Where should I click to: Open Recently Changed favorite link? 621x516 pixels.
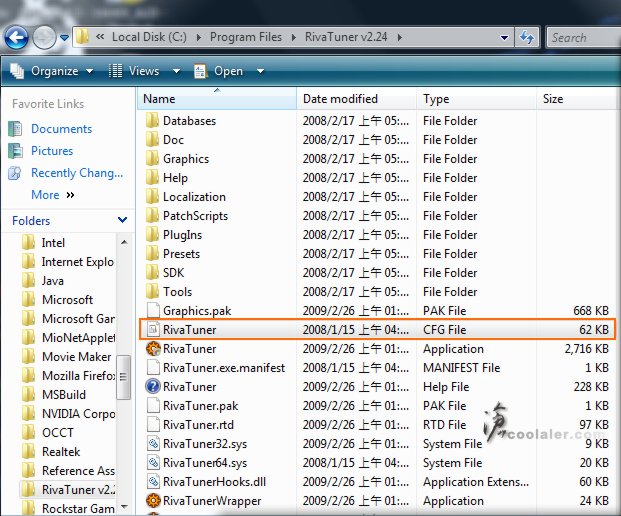pos(77,173)
